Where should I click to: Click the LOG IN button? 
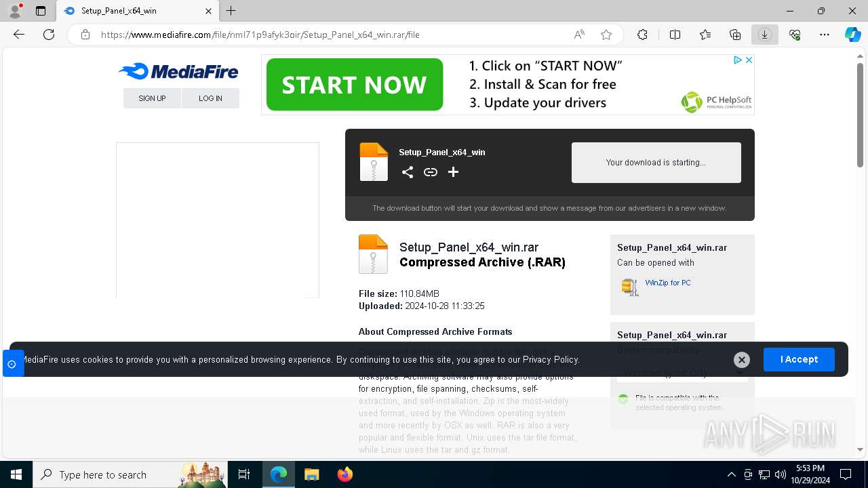[x=210, y=98]
